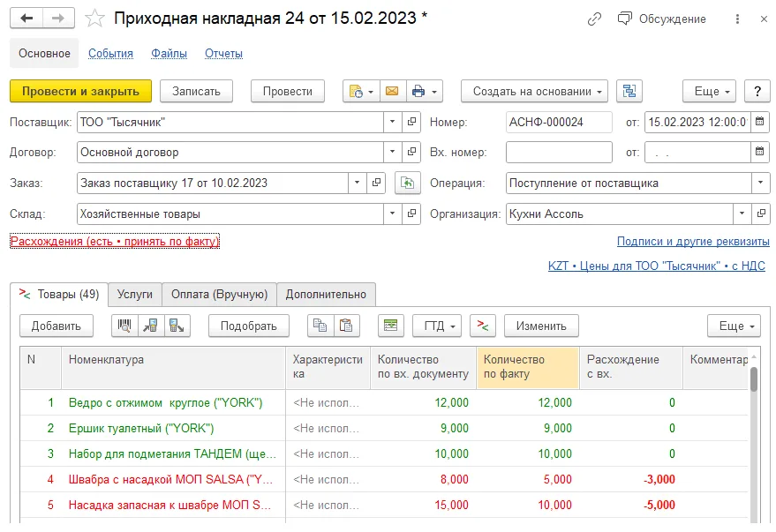Image resolution: width=776 pixels, height=532 pixels.
Task: Click the barcode scanner icon in goods toolbar
Action: [124, 326]
